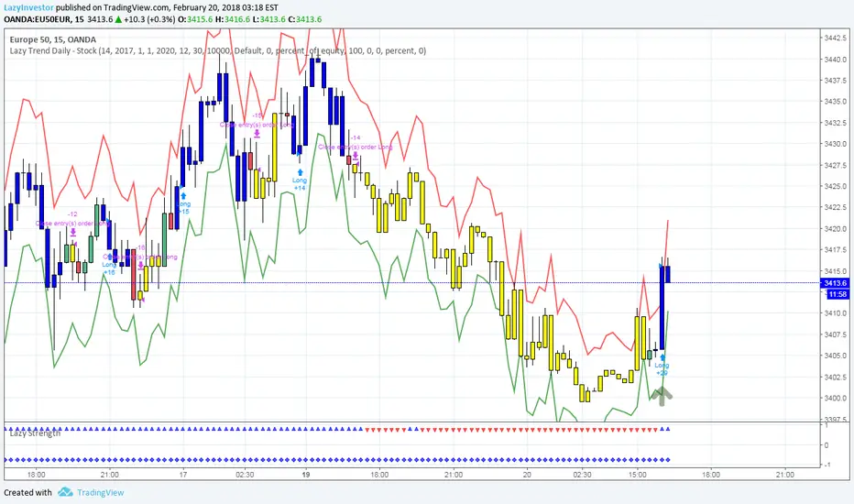854x504 pixels.
Task: Click the blue up arrow above Long +15
Action: 183,195
